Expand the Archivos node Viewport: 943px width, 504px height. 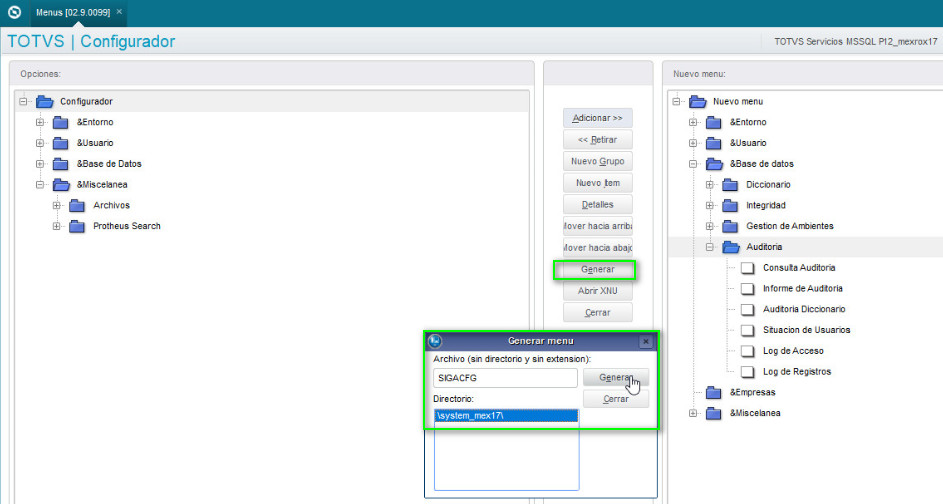[x=57, y=205]
